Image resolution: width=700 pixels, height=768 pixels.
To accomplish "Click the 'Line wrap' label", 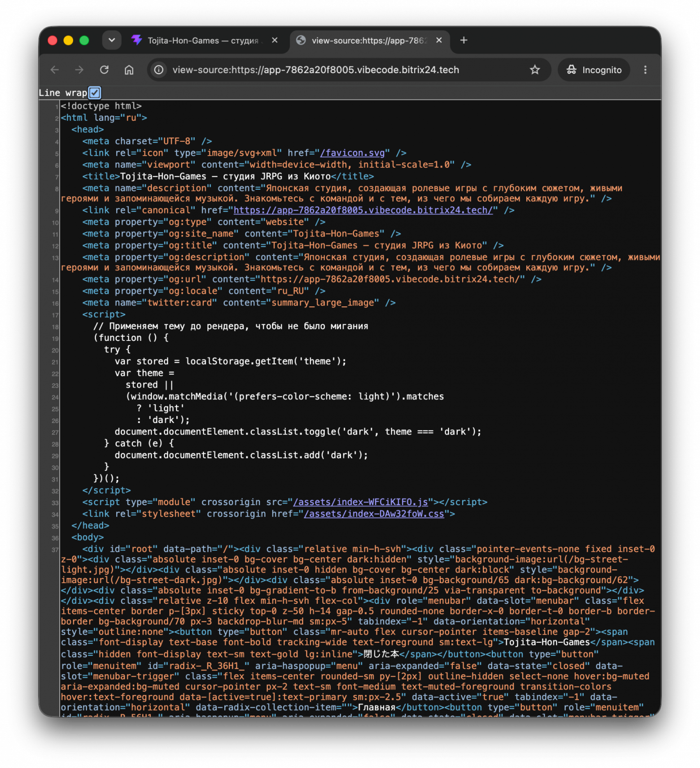I will (63, 93).
